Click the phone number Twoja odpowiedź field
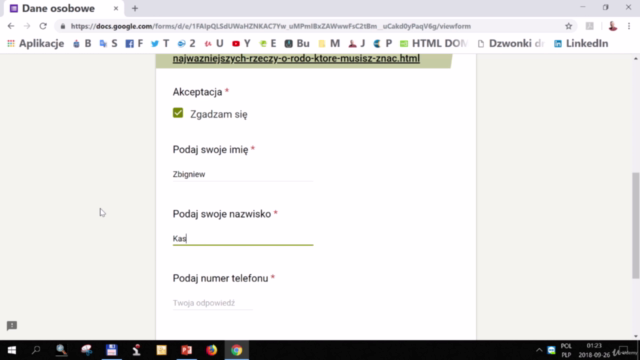Viewport: 640px width, 360px height. 213,303
